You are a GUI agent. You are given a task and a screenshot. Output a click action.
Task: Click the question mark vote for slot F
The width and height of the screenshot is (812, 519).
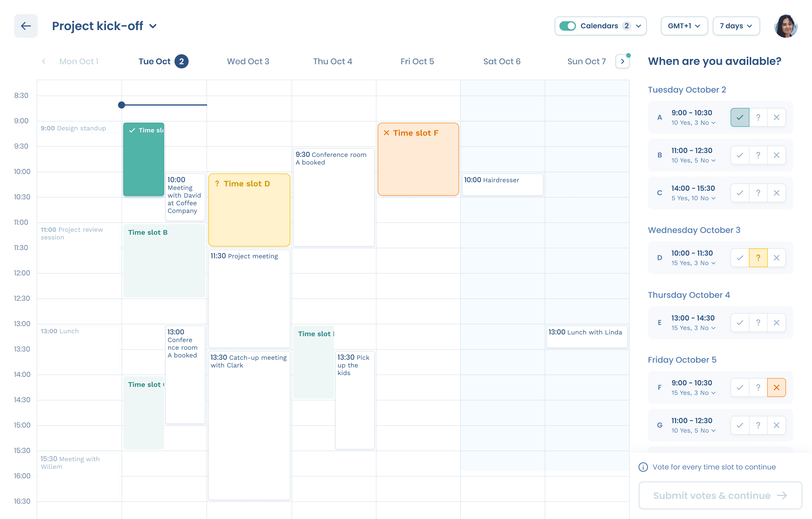(x=758, y=387)
